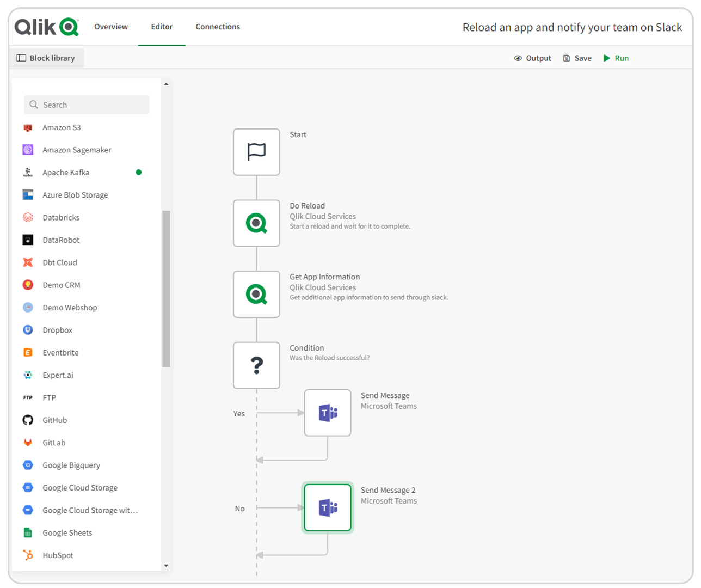Select the GitLab connector icon
The height and width of the screenshot is (588, 701).
tap(28, 443)
